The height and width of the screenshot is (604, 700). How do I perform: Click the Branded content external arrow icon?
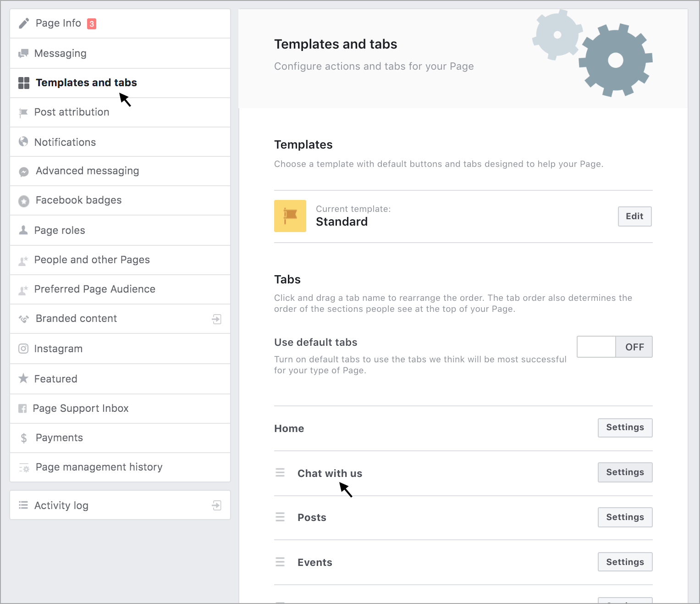click(x=217, y=319)
